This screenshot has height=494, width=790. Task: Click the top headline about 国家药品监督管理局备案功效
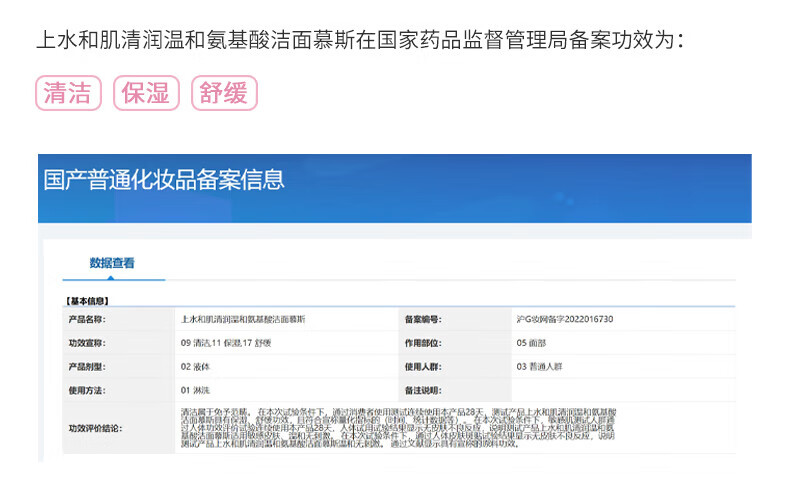click(x=360, y=40)
